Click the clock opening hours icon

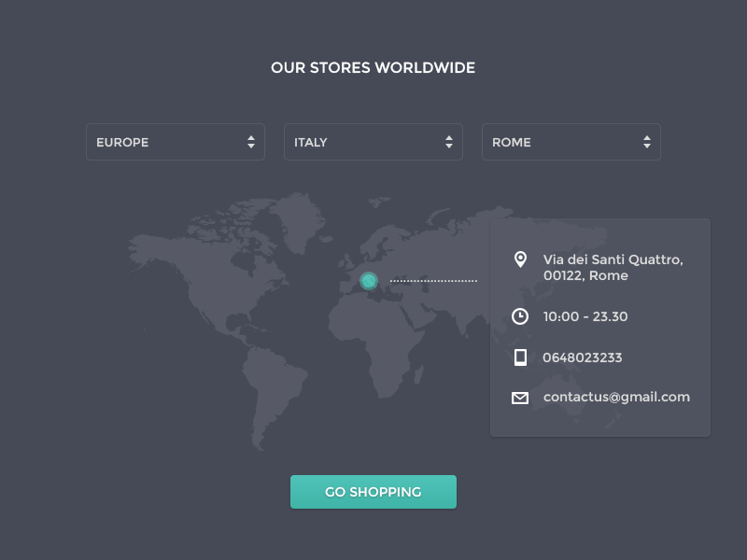[520, 316]
